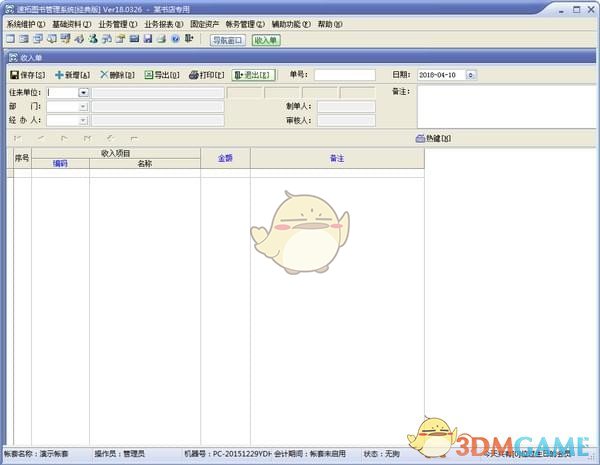Delete the record with 删除
The height and width of the screenshot is (465, 600).
tap(117, 75)
